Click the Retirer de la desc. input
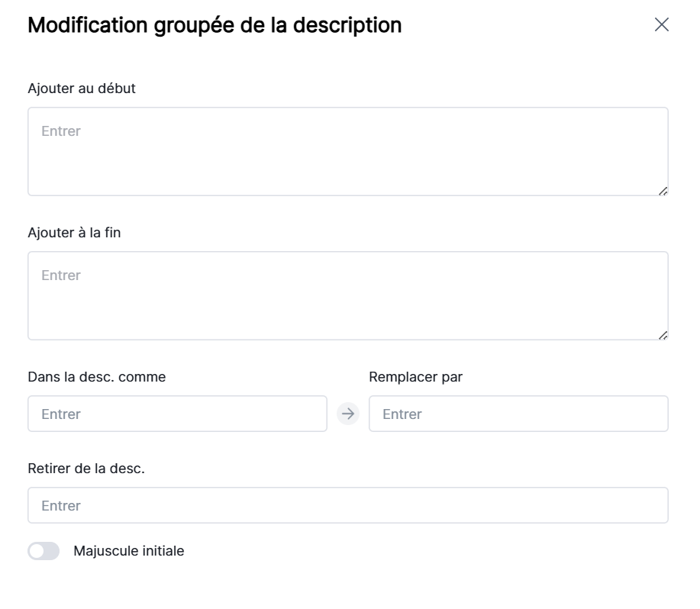This screenshot has width=700, height=609. 347,505
